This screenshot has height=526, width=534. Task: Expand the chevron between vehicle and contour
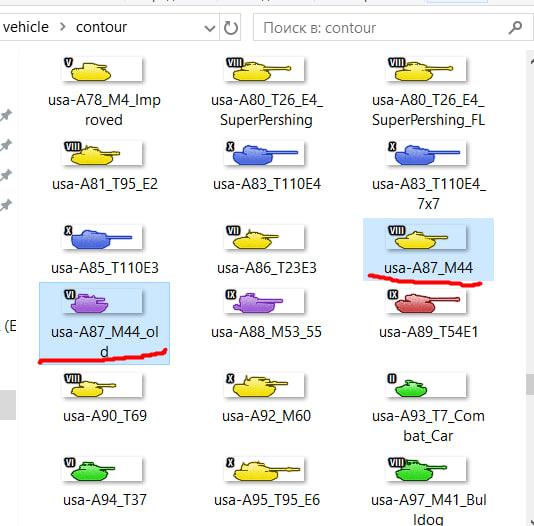pos(63,27)
